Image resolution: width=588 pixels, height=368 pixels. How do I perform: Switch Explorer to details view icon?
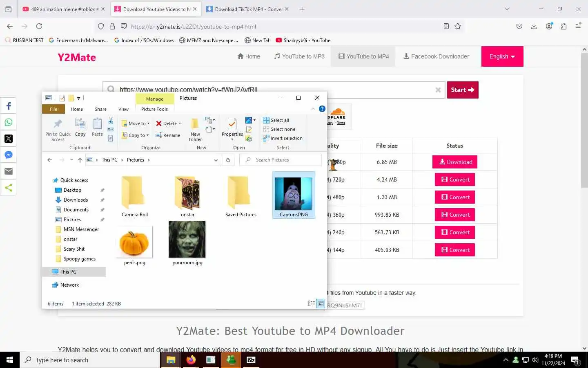pos(312,303)
